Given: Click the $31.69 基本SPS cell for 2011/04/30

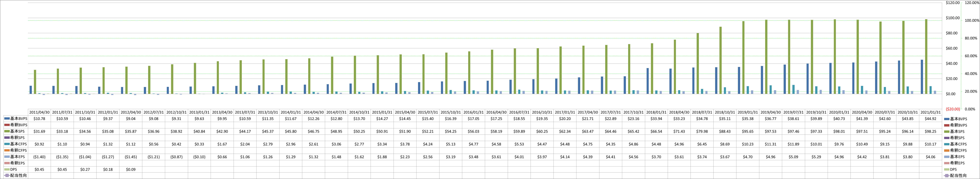Looking at the screenshot, I should [x=40, y=131].
